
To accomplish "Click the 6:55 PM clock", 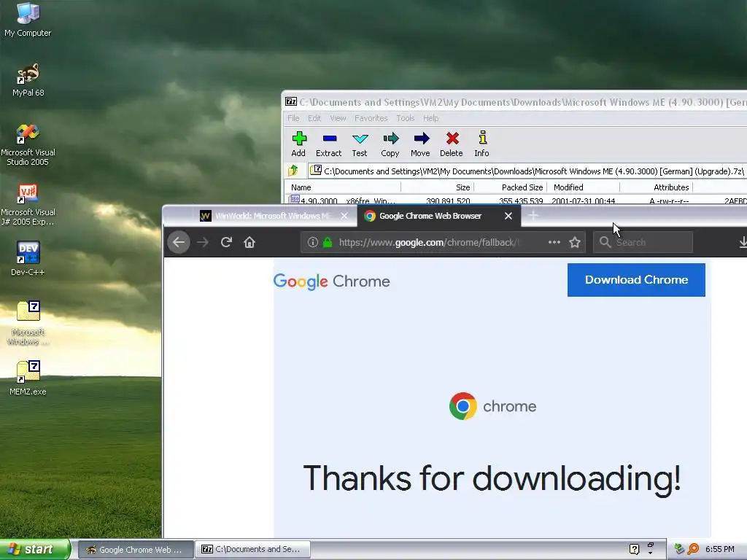I will point(719,550).
